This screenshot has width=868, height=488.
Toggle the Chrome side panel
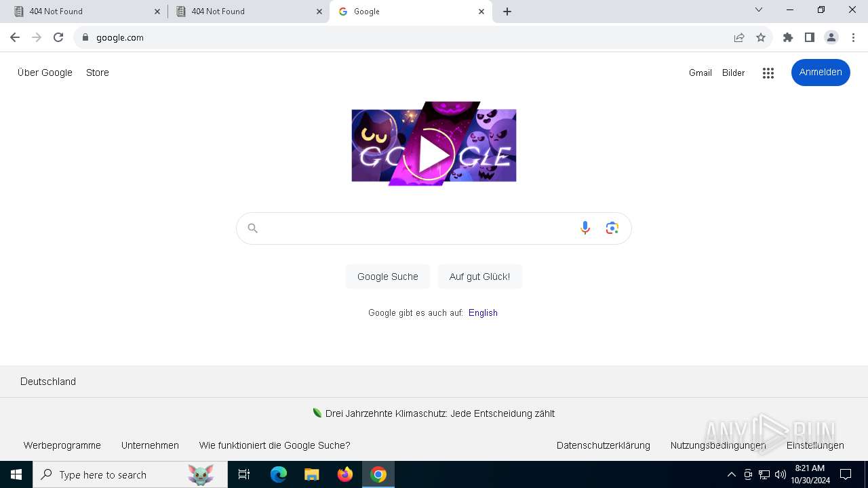(x=810, y=37)
